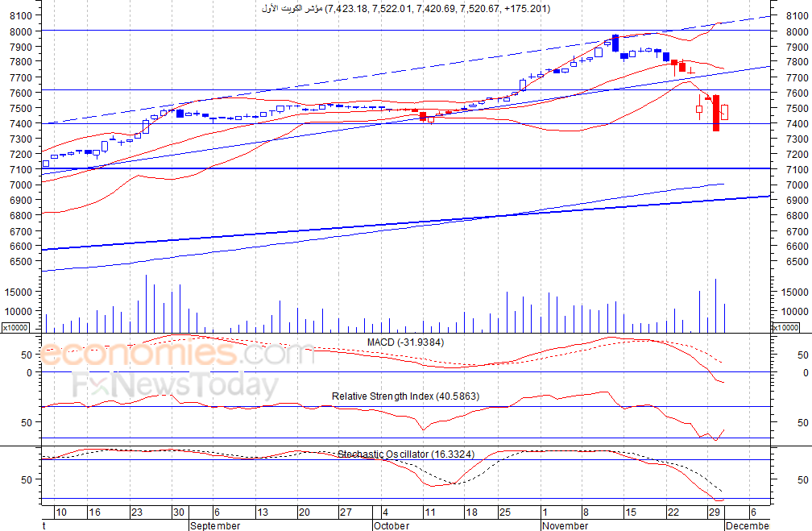Viewport: 812px width, 531px height.
Task: Click the 15000 volume label on left axis
Action: click(x=18, y=292)
